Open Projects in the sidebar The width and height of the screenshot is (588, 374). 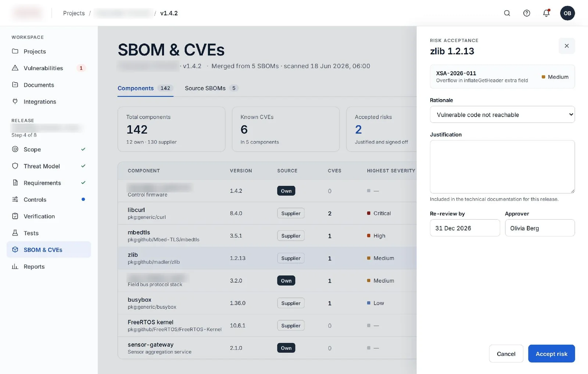[49, 51]
